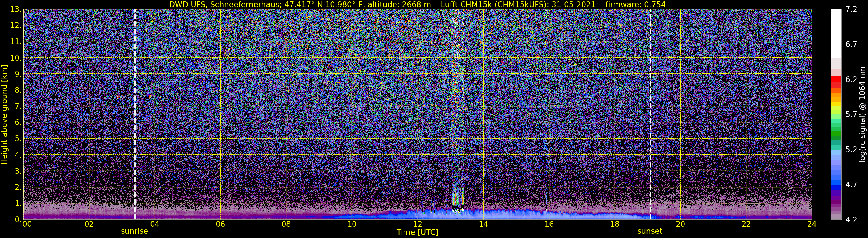Click the red segment of the colorbar
This screenshot has height=238, width=868.
click(836, 80)
